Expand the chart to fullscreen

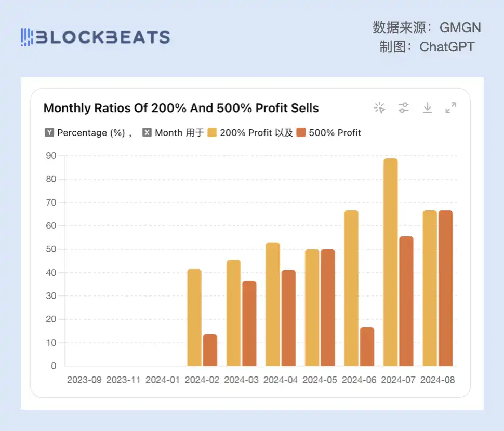(x=451, y=107)
